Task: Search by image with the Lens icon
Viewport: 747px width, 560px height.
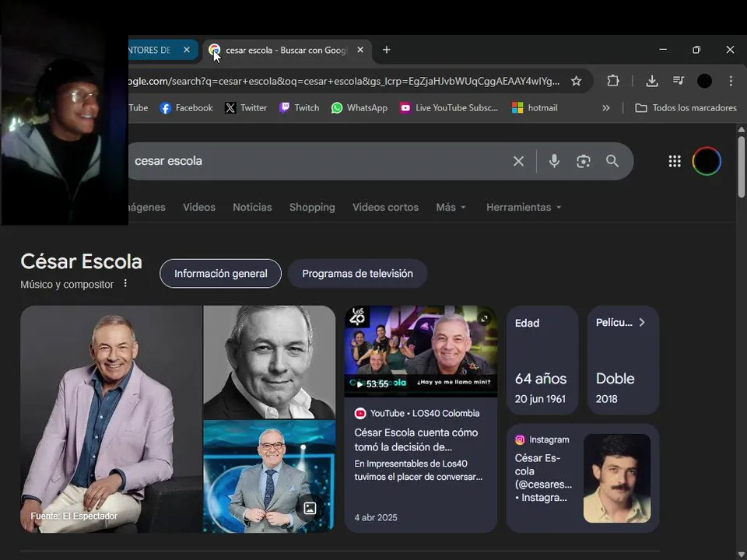Action: [583, 162]
